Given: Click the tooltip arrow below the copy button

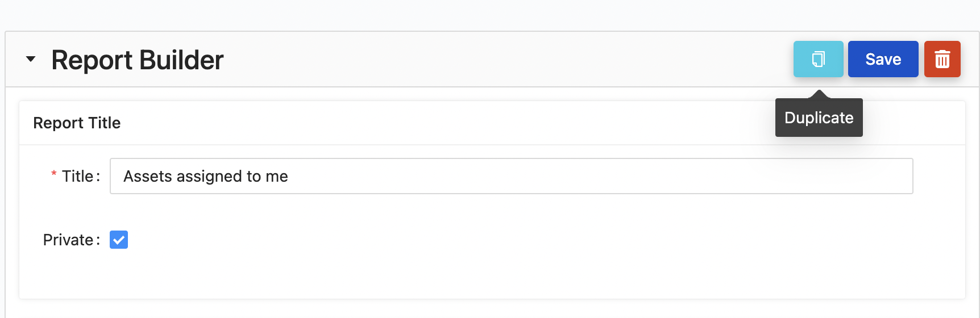Looking at the screenshot, I should tap(819, 94).
